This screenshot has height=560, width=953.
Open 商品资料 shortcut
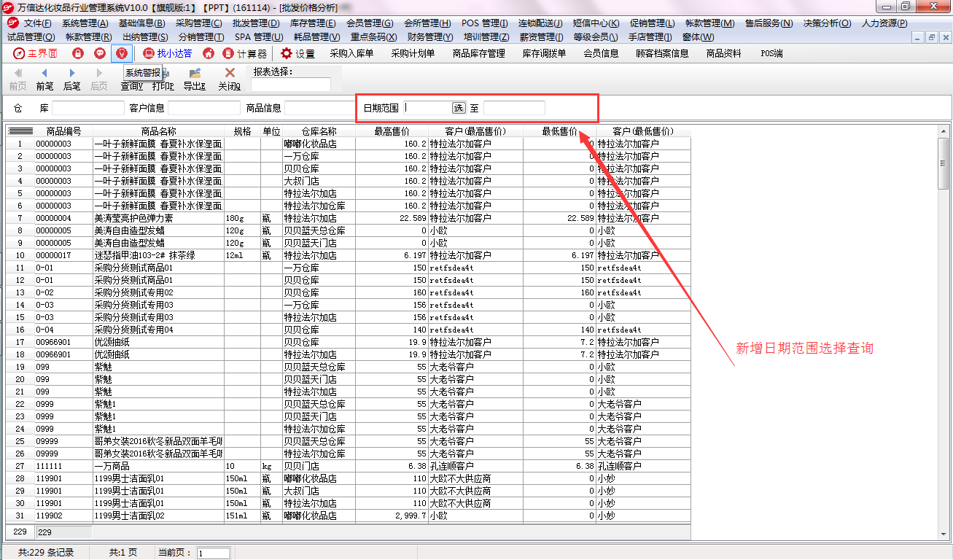(723, 53)
